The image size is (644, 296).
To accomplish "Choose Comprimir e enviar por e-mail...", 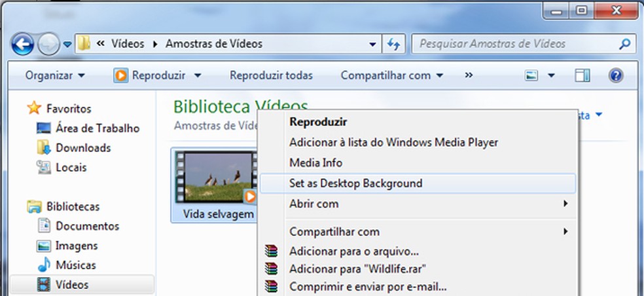I will (368, 286).
